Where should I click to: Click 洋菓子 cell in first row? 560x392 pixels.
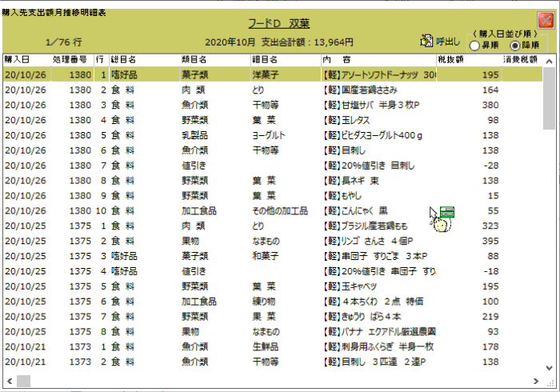tap(266, 74)
